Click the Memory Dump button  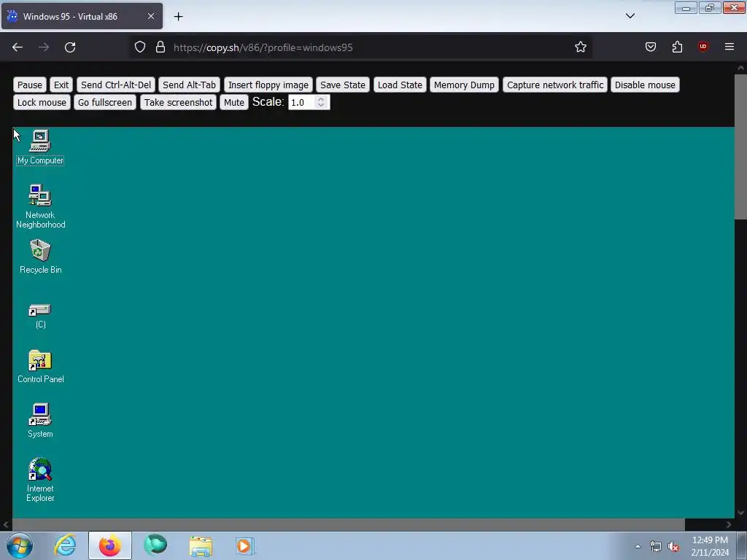click(x=464, y=85)
